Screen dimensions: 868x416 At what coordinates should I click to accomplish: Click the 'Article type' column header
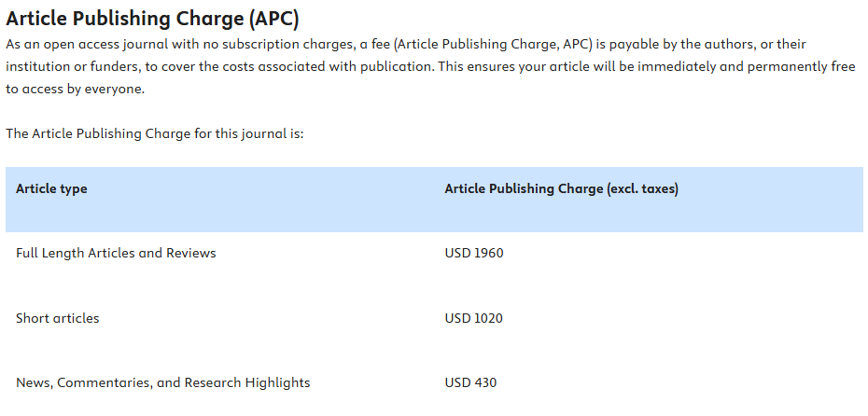(x=51, y=189)
